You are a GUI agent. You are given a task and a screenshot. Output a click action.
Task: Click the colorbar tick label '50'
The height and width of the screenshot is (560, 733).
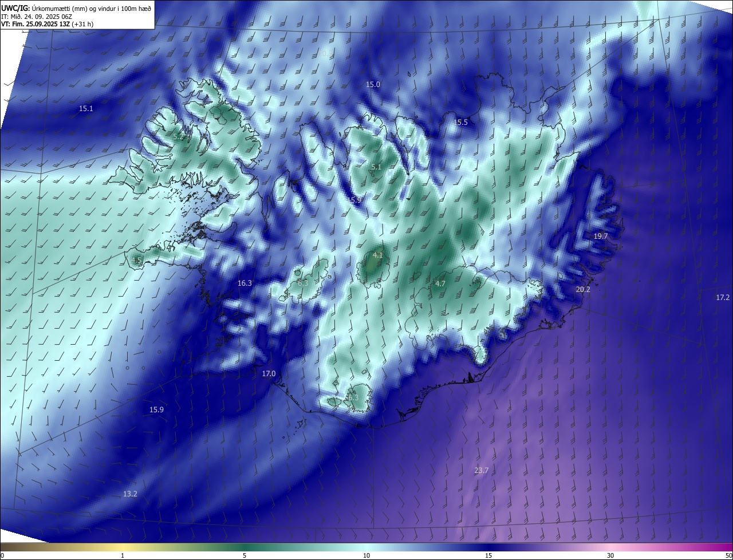[x=728, y=555]
